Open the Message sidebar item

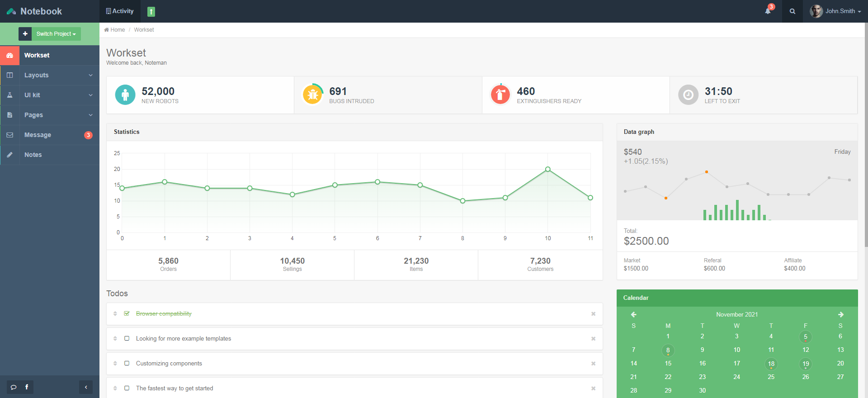point(50,135)
